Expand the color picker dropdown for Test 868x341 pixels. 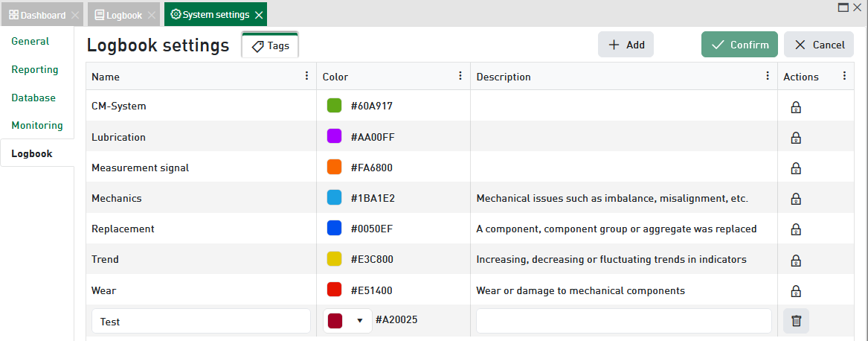pos(360,321)
